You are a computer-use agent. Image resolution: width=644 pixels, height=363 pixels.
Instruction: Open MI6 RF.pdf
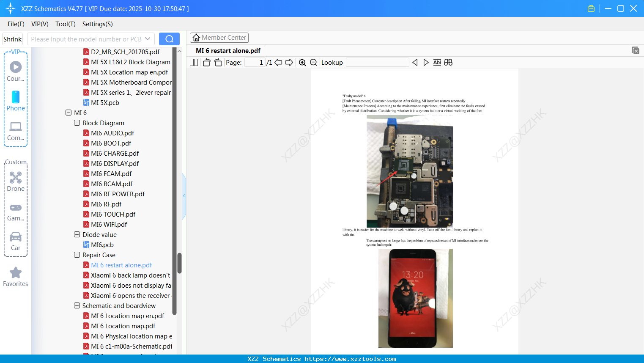[x=106, y=204]
